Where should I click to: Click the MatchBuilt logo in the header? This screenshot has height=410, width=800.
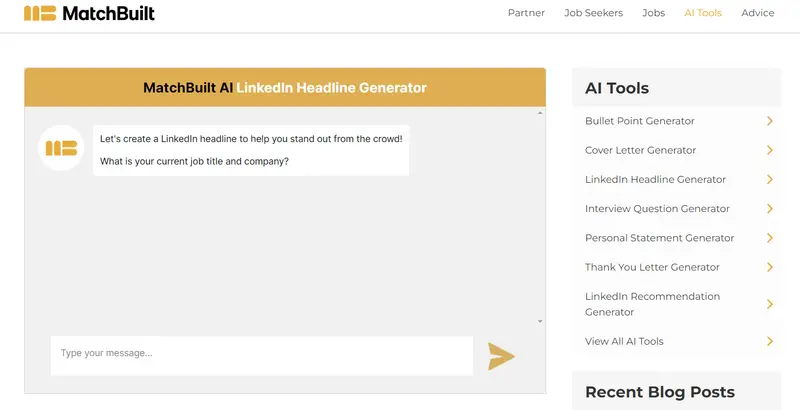89,14
